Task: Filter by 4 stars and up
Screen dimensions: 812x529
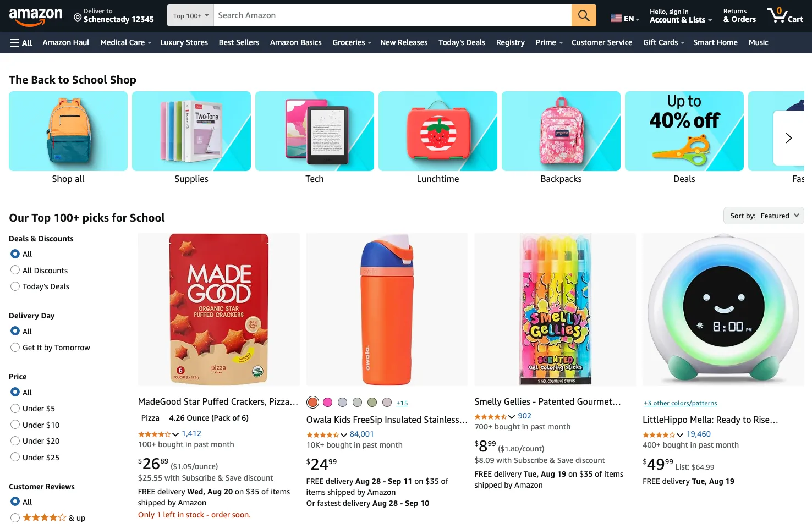Action: 15,517
